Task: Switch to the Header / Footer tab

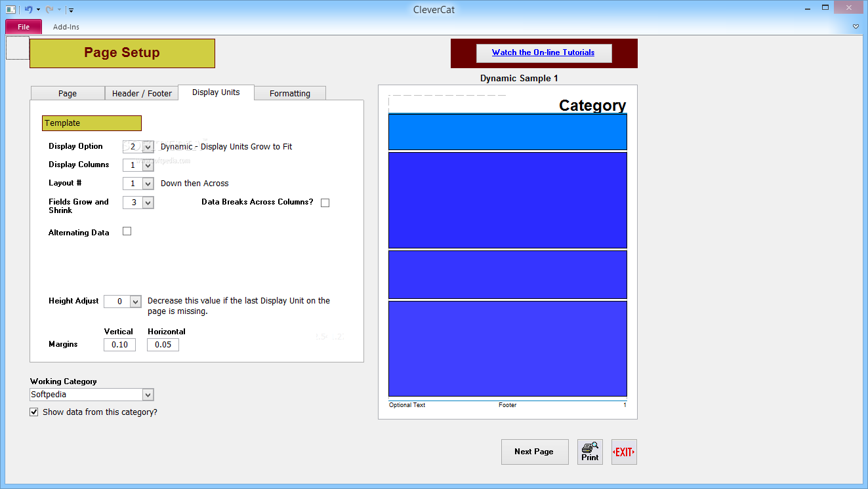Action: click(142, 93)
